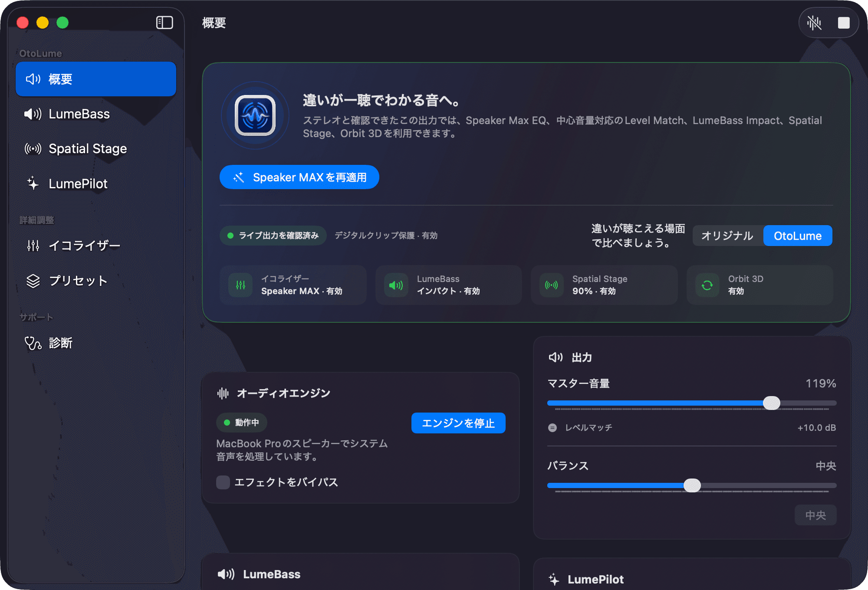Click the マスター音量 slider thumb

(x=772, y=403)
